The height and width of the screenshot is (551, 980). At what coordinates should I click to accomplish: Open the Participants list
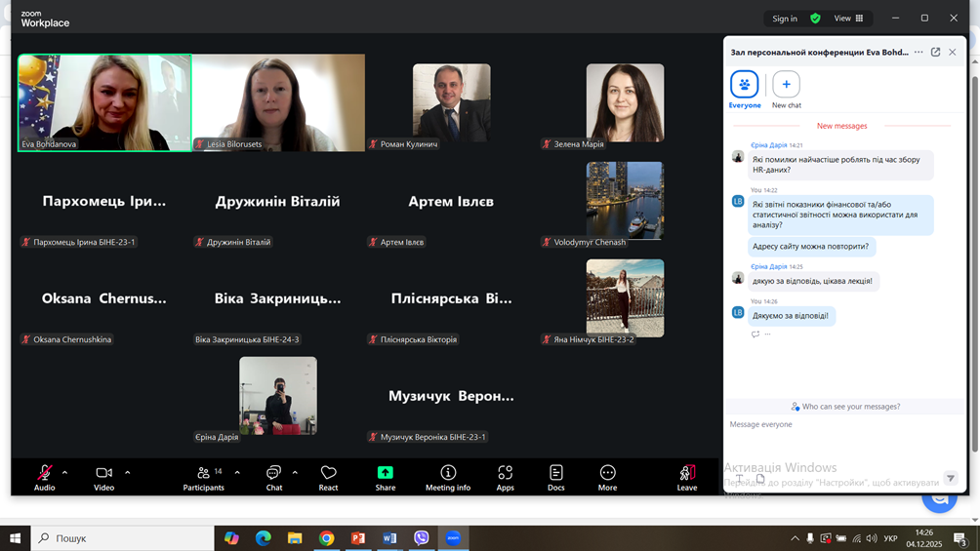[203, 477]
